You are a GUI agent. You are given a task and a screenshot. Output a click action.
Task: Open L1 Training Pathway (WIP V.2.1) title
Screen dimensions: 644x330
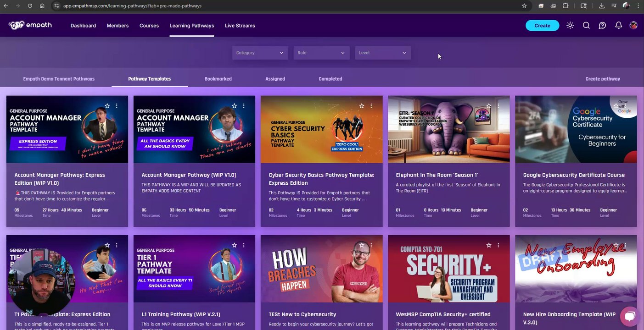click(181, 314)
